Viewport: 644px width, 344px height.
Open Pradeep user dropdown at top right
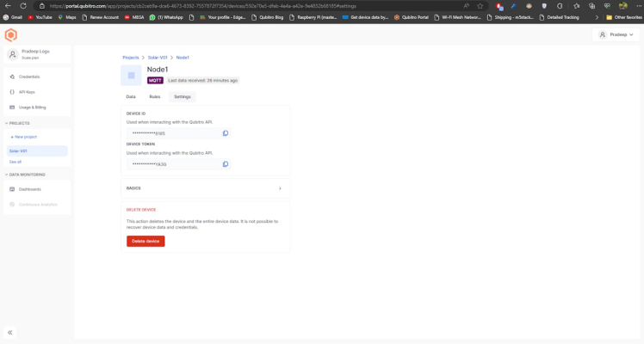pyautogui.click(x=616, y=35)
